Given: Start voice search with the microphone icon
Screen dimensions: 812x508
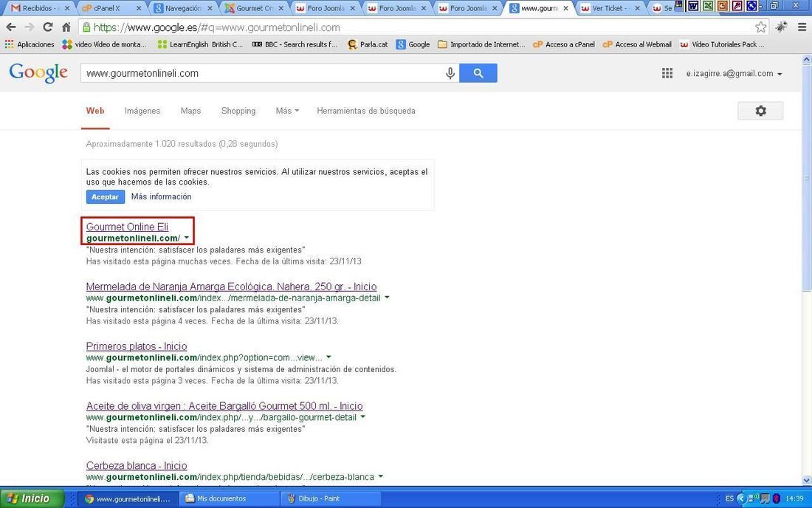Looking at the screenshot, I should (450, 73).
